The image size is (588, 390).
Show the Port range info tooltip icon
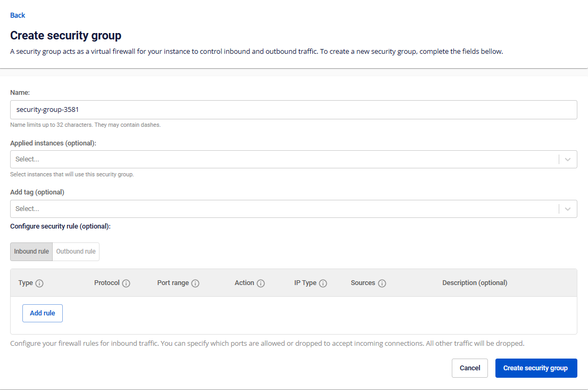tap(195, 283)
